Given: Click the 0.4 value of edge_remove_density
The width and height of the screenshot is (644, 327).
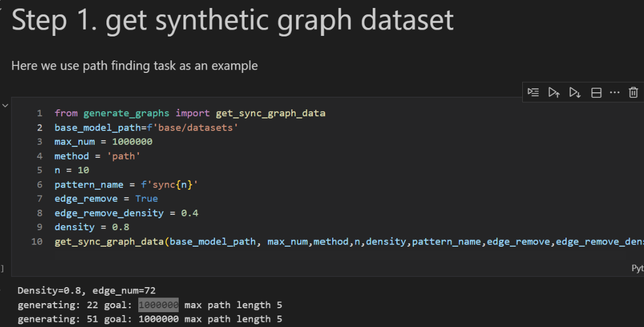Looking at the screenshot, I should pyautogui.click(x=189, y=213).
